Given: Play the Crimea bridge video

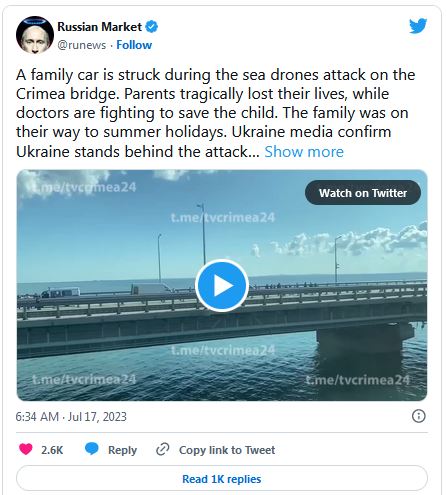Looking at the screenshot, I should [x=222, y=286].
